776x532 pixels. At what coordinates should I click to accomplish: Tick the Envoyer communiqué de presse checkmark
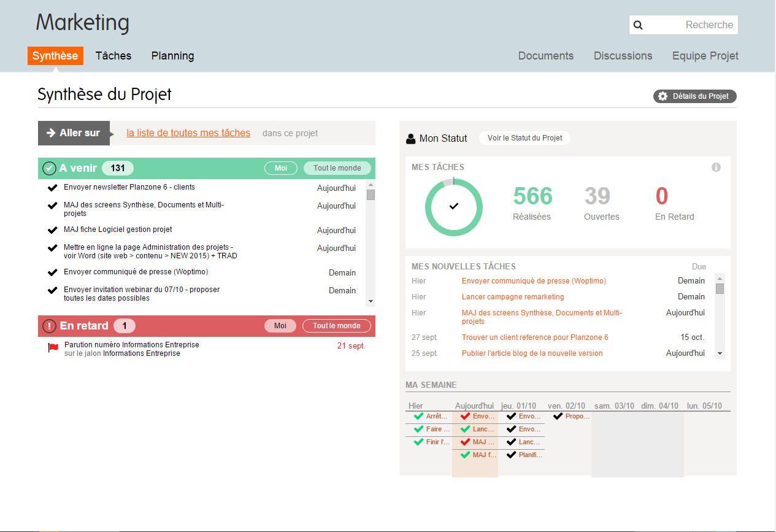coord(53,272)
